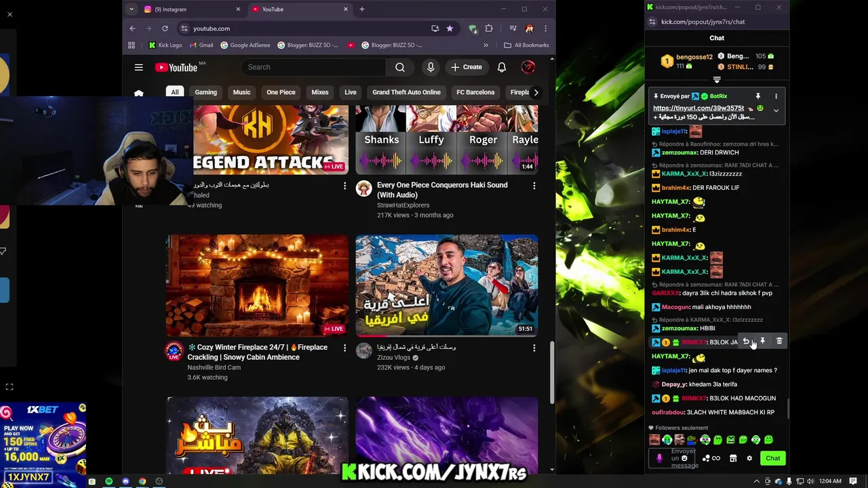This screenshot has height=488, width=868.
Task: Send message with green Chat button
Action: point(772,458)
